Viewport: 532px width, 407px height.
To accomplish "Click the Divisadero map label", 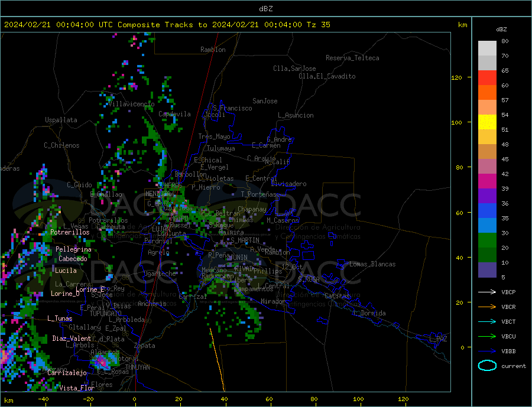I will [288, 184].
